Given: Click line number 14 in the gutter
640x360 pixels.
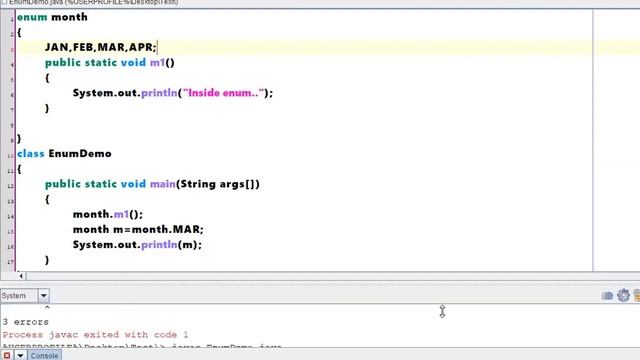Looking at the screenshot, I should coord(10,217).
